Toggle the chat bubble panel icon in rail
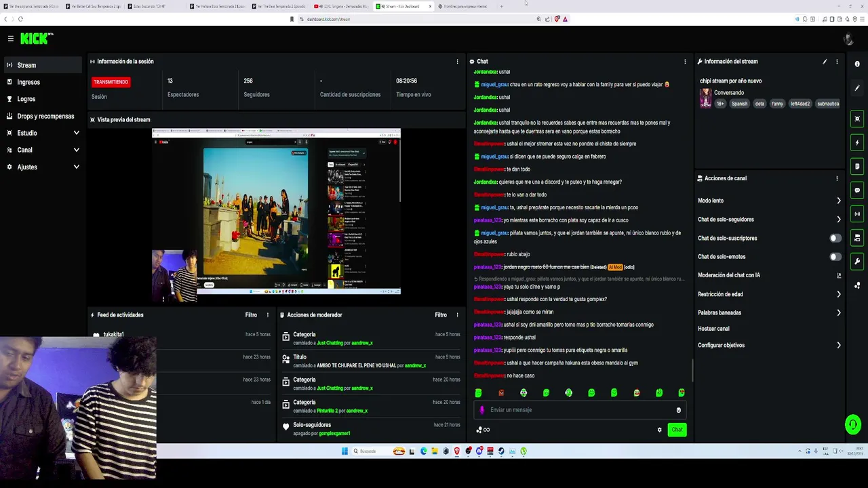The height and width of the screenshot is (488, 868). point(857,190)
